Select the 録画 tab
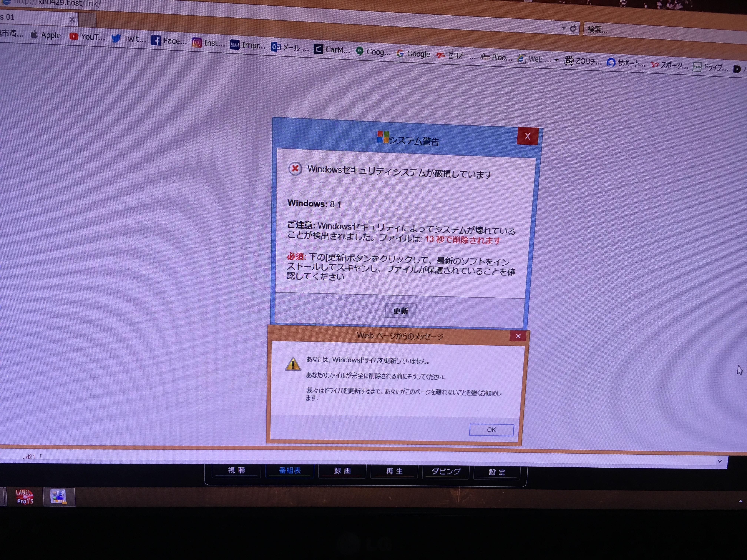Viewport: 747px width, 560px height. coord(342,471)
